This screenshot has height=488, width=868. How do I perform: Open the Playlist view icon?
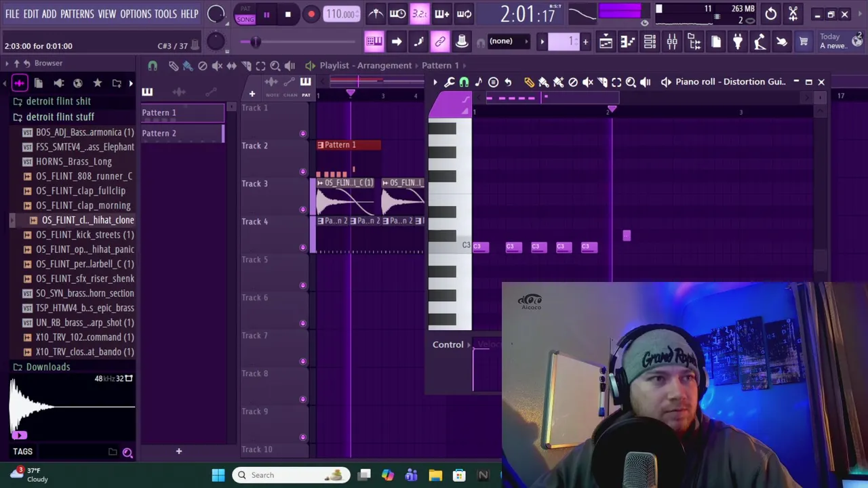(606, 42)
